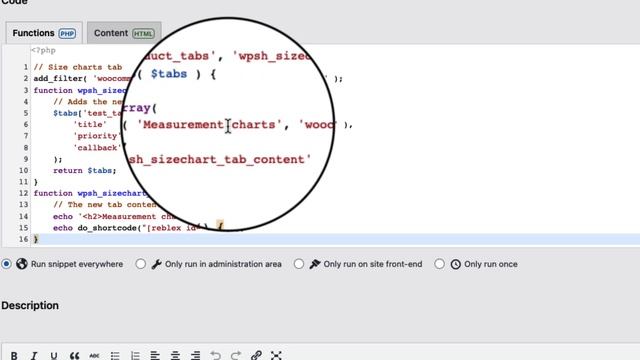Align description text right
Image resolution: width=640 pixels, height=360 pixels.
196,356
